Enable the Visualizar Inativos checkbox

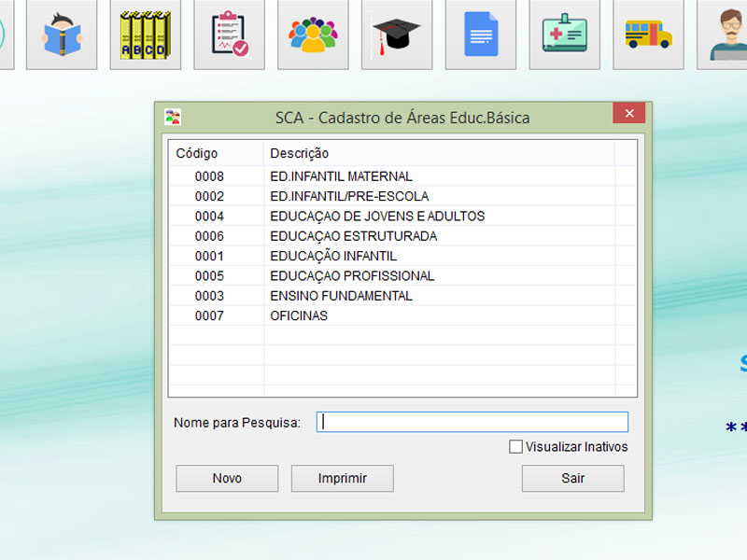(x=515, y=447)
